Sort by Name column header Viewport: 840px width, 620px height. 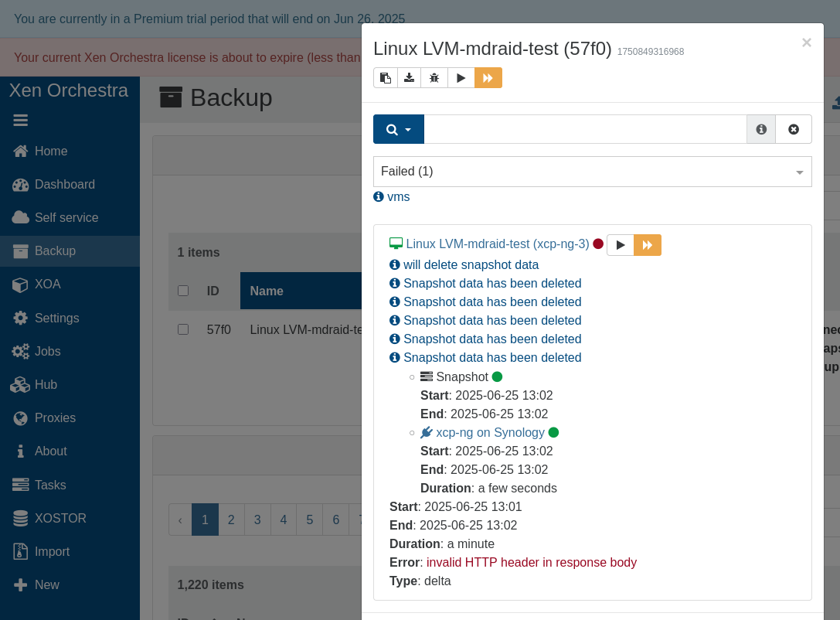pos(301,291)
